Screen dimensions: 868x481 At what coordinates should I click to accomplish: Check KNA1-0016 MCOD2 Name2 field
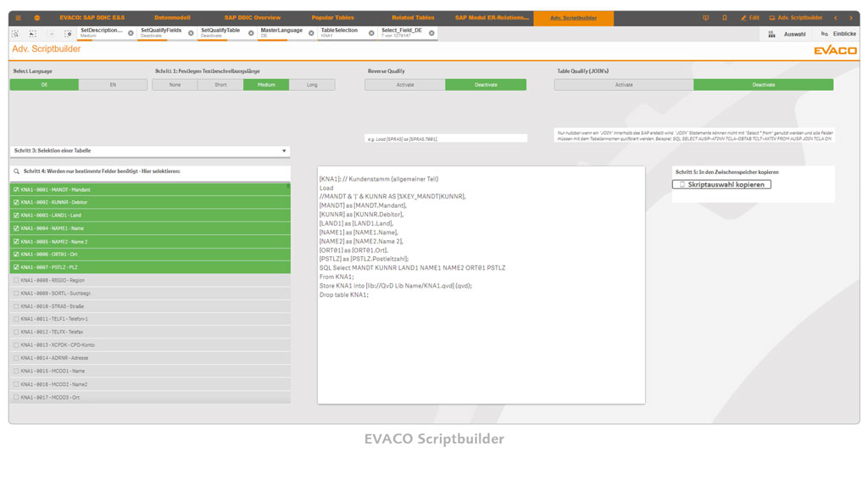(x=150, y=384)
